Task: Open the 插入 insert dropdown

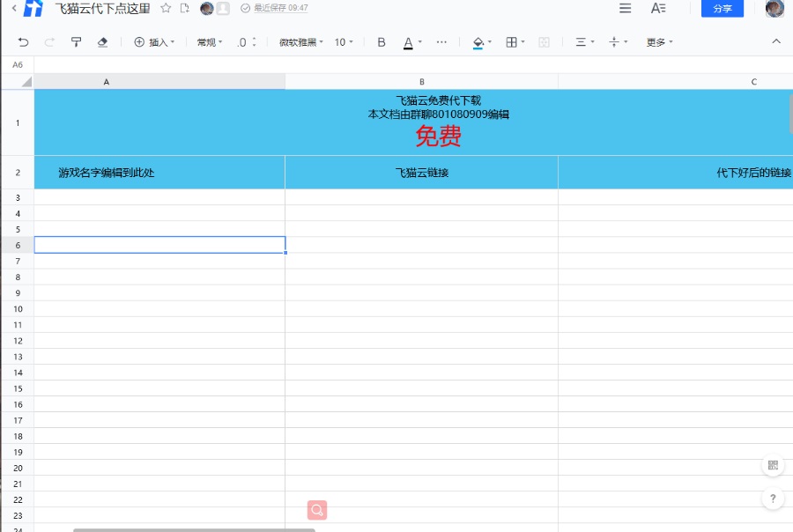Action: coord(154,42)
